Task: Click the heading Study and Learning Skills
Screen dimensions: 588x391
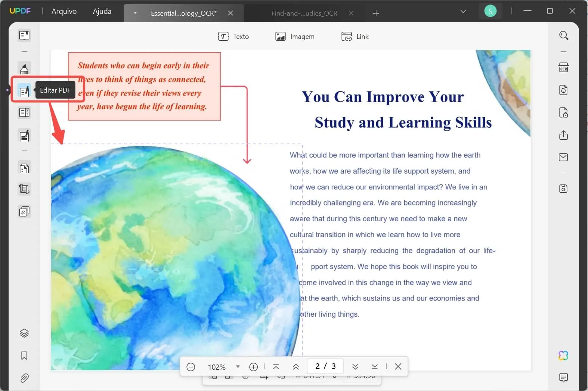Action: tap(403, 122)
